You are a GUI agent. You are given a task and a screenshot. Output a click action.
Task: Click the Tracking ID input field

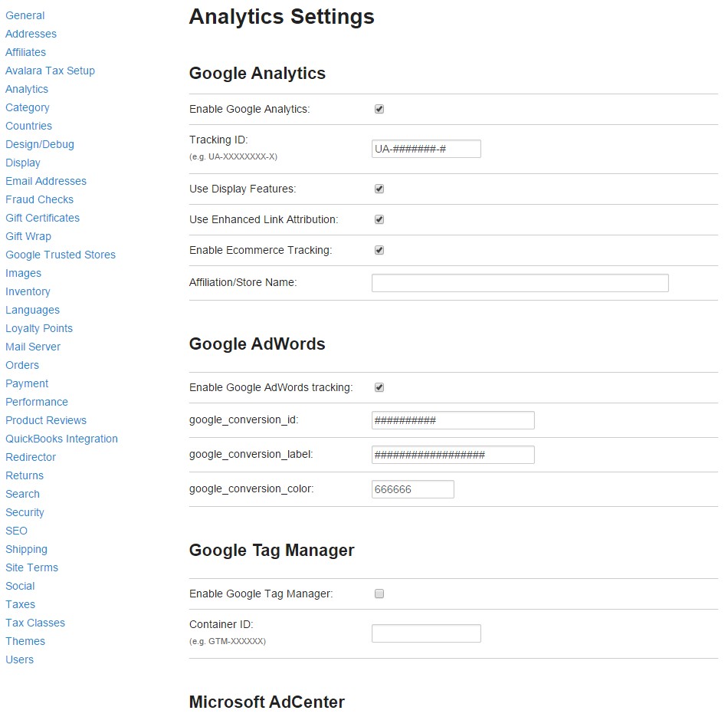(426, 150)
